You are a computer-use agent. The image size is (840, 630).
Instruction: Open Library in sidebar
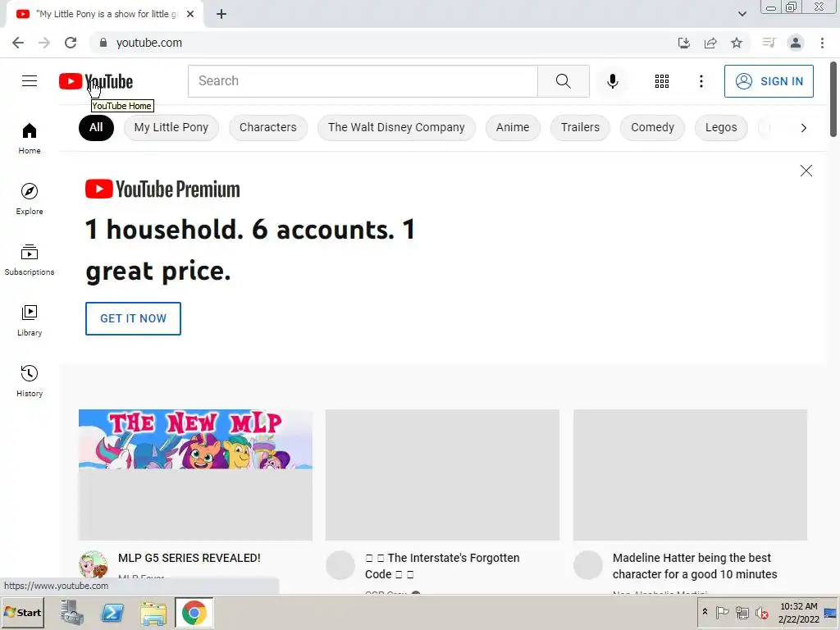pos(30,321)
